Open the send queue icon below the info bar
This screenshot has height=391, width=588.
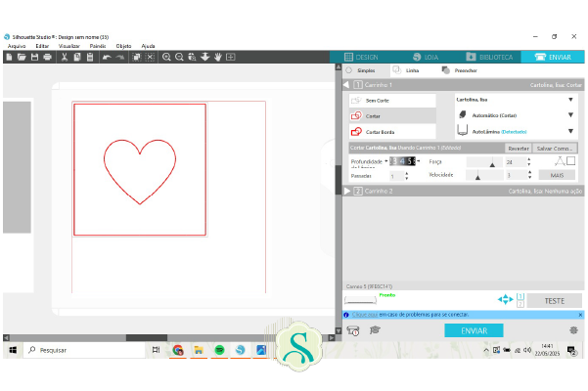point(353,330)
